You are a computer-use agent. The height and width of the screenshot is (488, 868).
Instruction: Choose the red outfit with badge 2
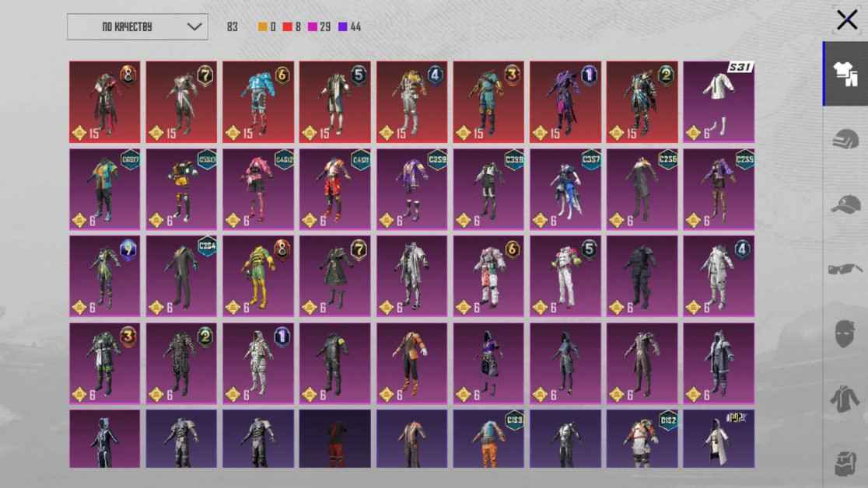point(642,102)
